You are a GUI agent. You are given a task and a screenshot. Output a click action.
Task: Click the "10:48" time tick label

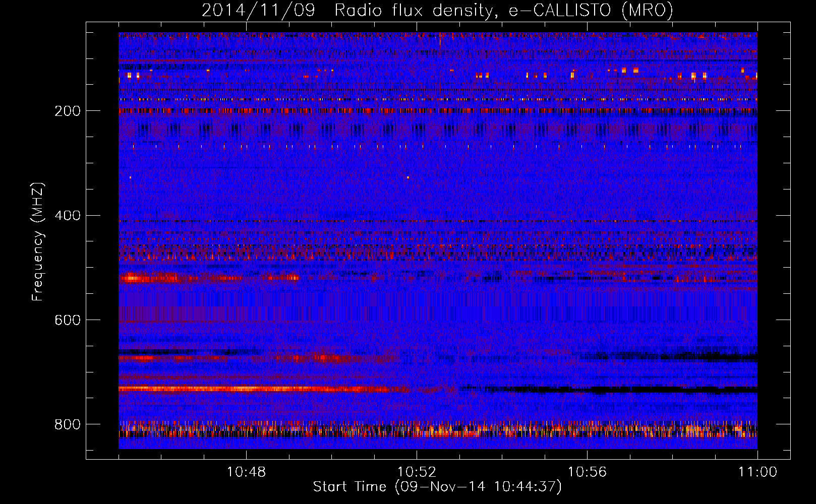tap(246, 472)
